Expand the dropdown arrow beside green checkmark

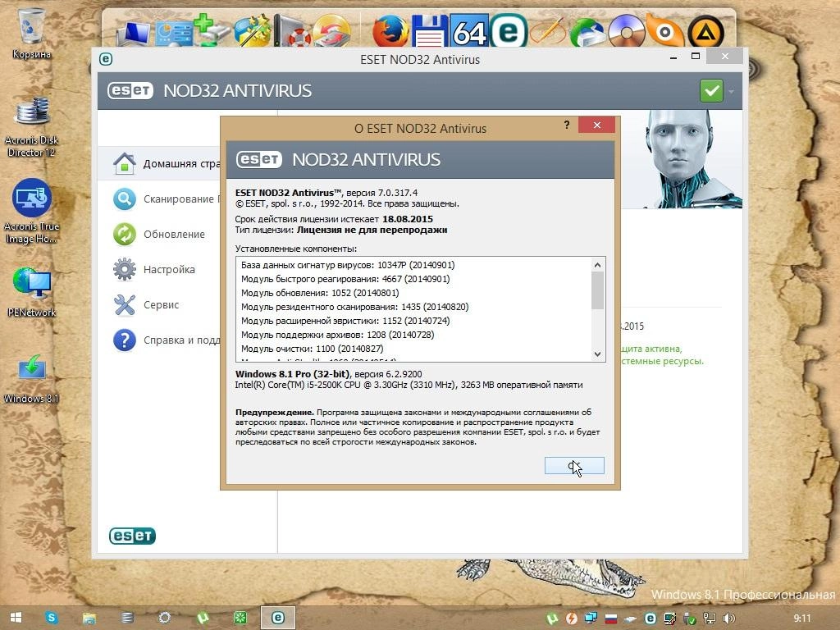coord(731,91)
